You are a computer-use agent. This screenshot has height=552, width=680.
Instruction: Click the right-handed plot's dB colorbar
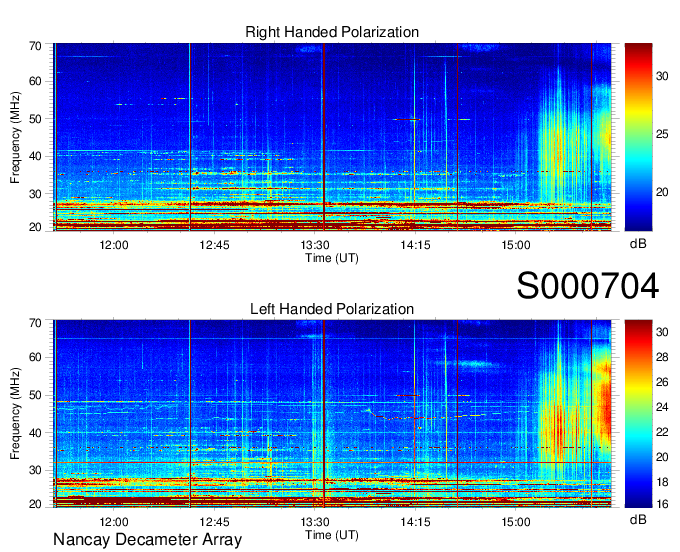[x=638, y=137]
